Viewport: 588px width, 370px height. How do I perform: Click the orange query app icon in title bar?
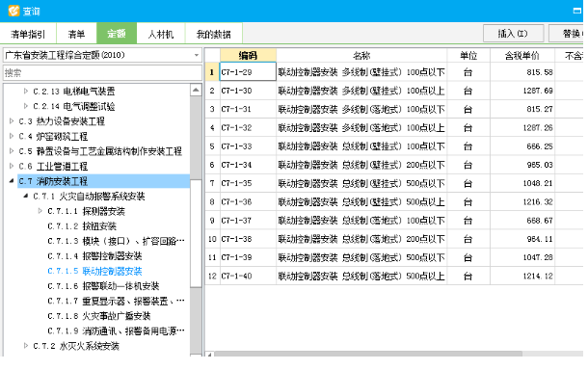(13, 11)
